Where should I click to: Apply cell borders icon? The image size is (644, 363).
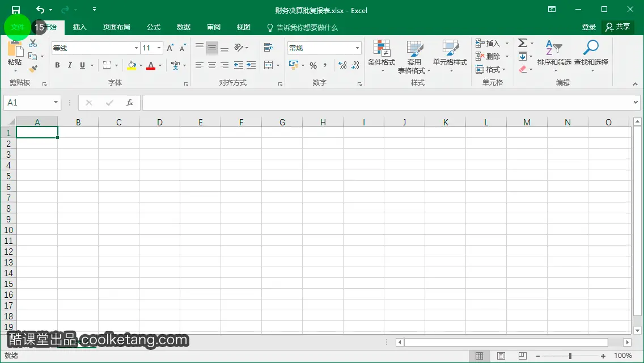107,65
